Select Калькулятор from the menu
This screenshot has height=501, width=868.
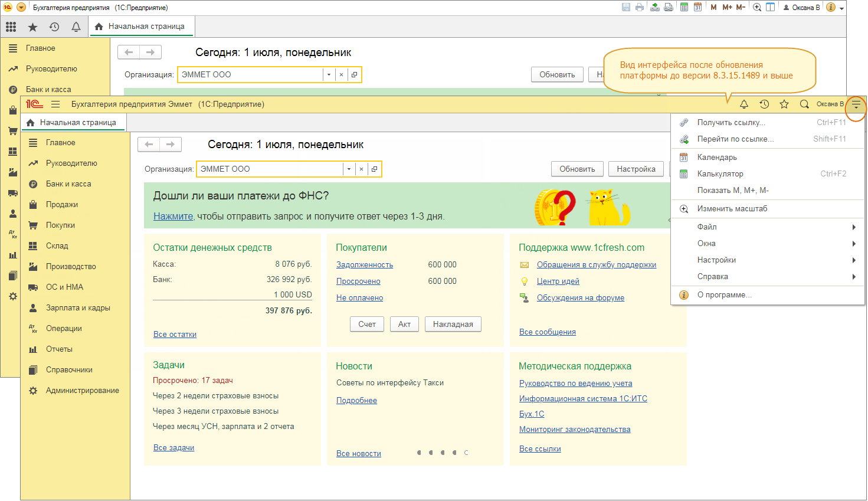[x=768, y=174]
